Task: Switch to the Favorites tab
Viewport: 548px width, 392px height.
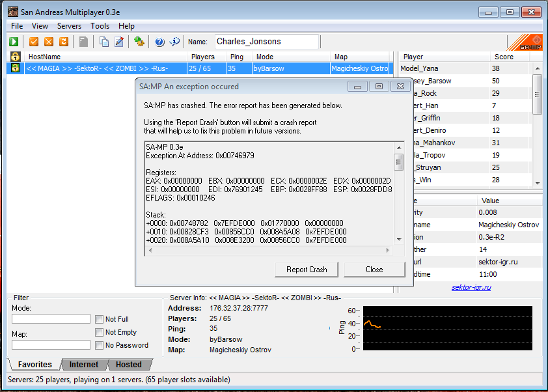Action: (x=35, y=365)
